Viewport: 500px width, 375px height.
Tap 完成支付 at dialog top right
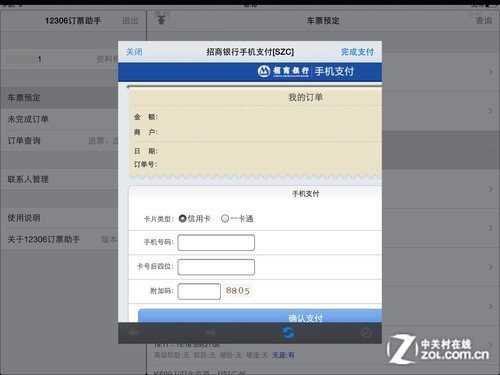click(x=357, y=52)
